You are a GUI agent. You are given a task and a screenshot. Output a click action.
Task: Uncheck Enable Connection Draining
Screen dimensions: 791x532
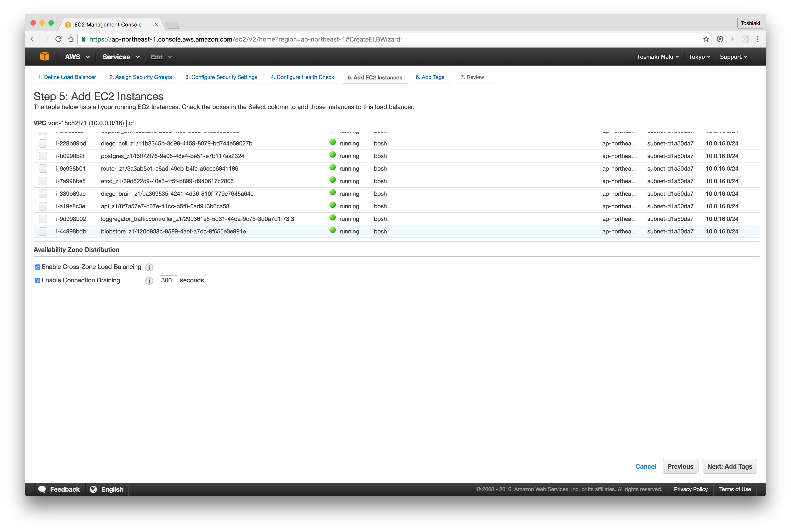[x=38, y=280]
